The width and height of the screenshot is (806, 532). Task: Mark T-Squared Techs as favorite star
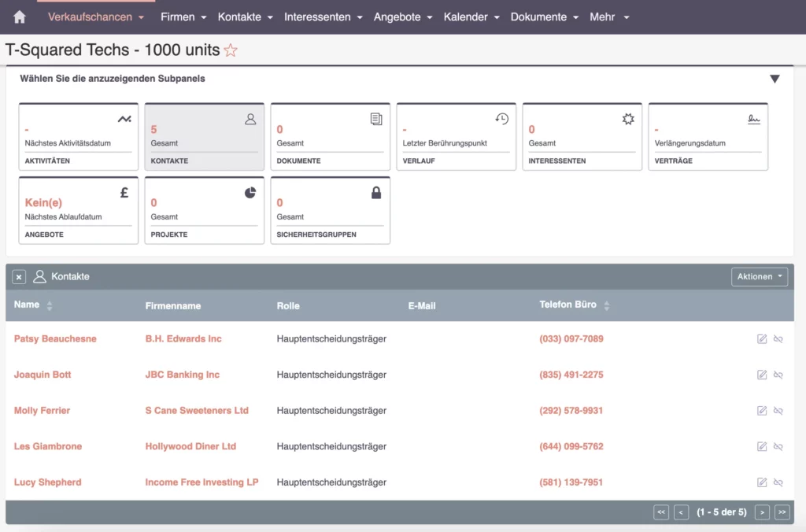coord(231,50)
